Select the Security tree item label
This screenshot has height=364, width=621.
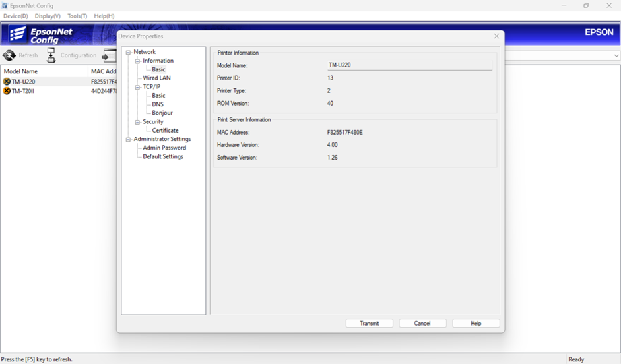coord(153,121)
